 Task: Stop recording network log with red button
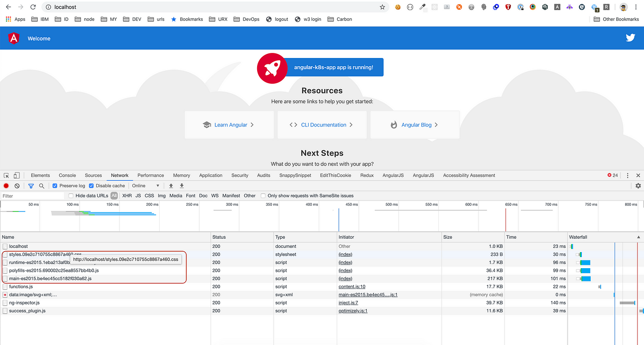(x=6, y=186)
